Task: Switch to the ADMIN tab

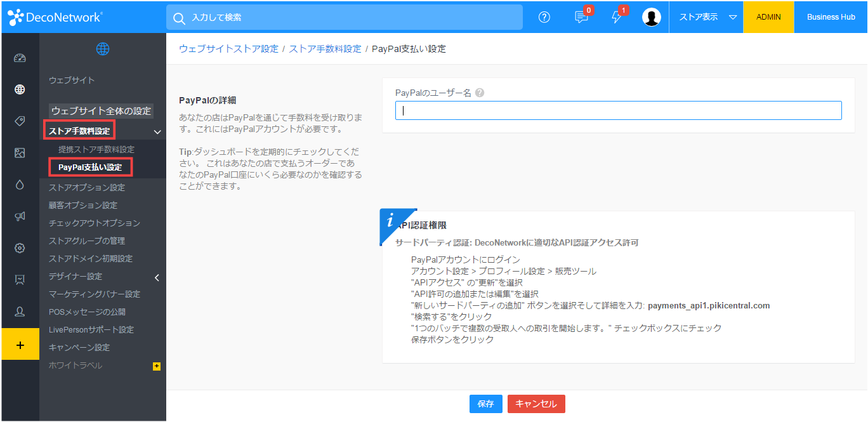Action: 768,17
